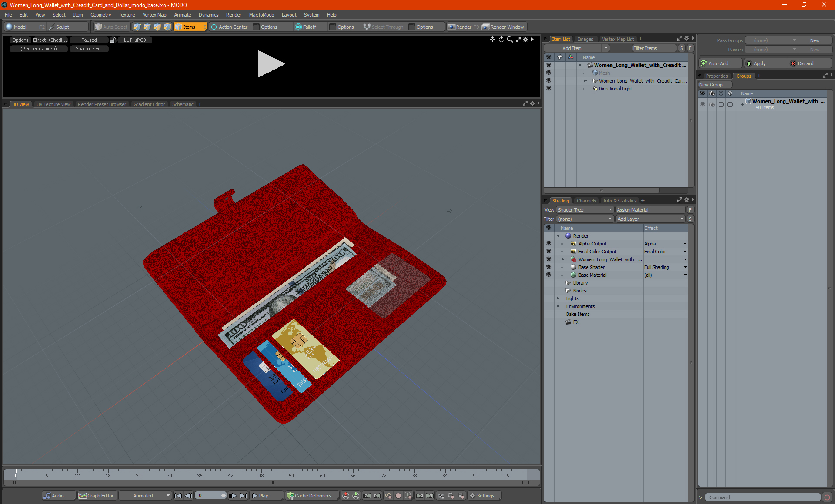Open the Geometry menu
Image resolution: width=835 pixels, height=504 pixels.
[100, 15]
